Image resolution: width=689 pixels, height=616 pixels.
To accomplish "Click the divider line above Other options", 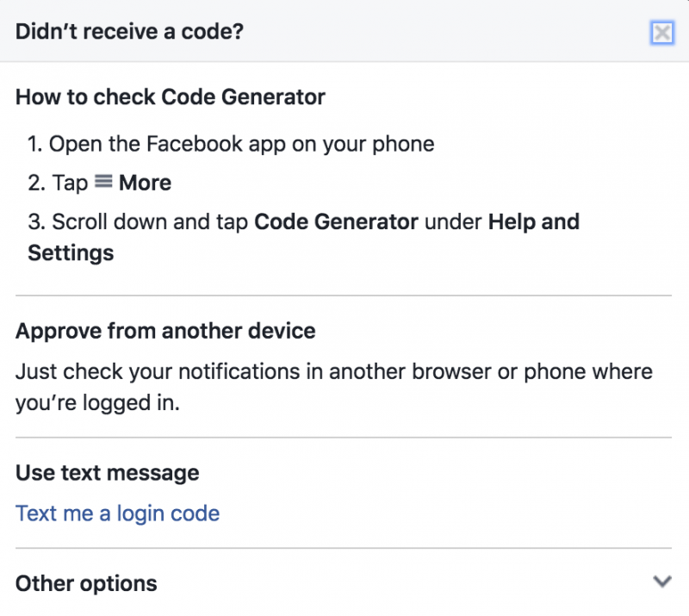I will [344, 548].
